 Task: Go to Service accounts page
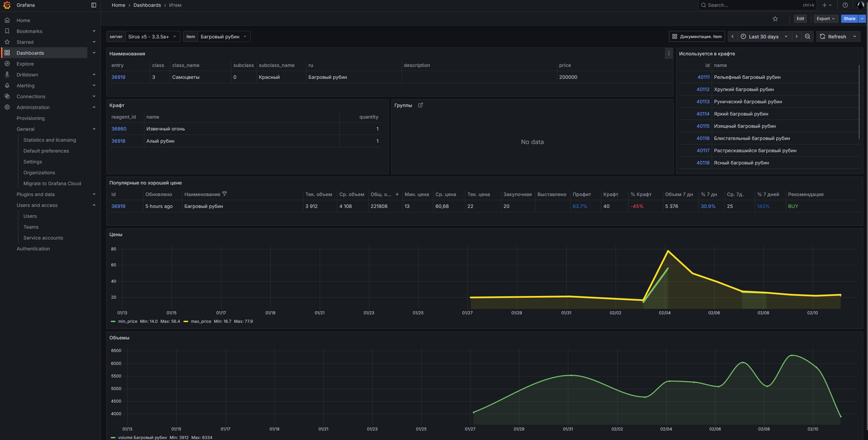click(43, 238)
